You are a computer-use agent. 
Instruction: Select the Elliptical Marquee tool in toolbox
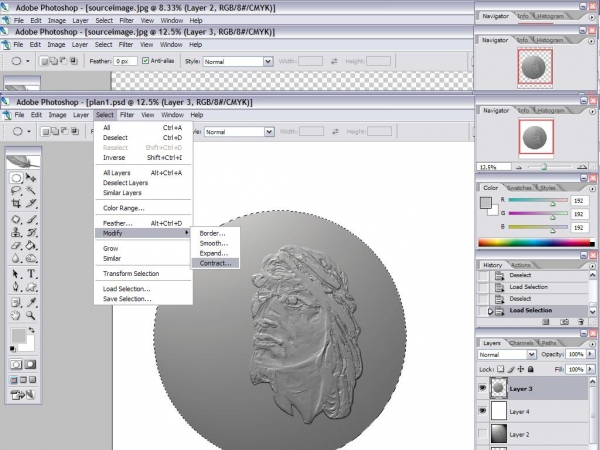(x=16, y=178)
